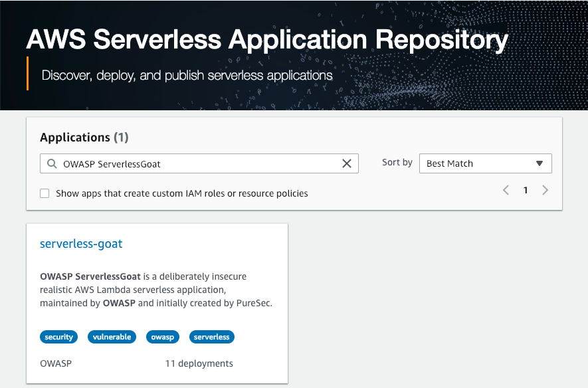Screen dimensions: 588x388
Task: Click the Show apps IAM roles label
Action: (182, 193)
